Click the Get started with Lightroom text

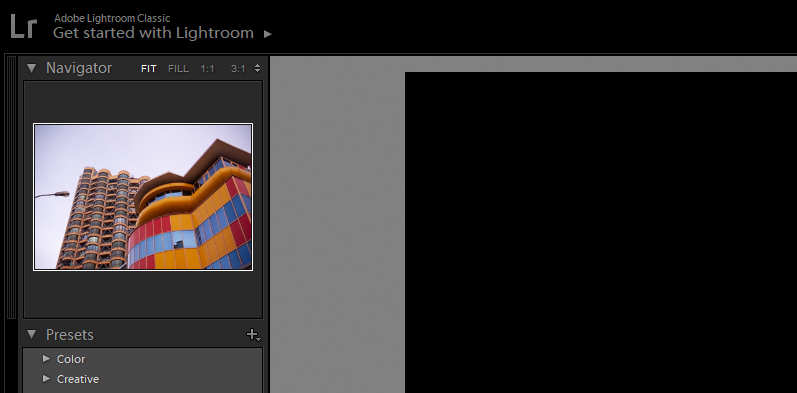coord(154,33)
